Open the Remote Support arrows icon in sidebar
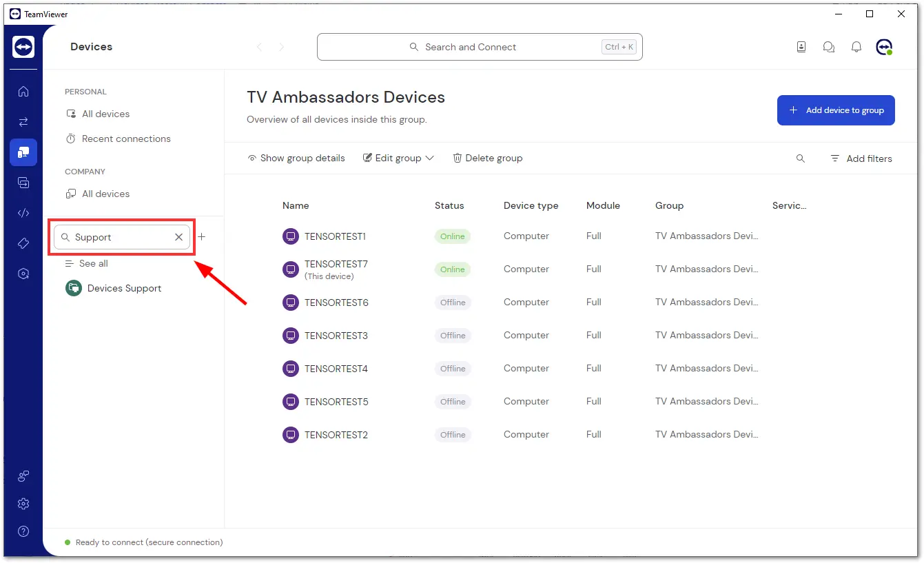The height and width of the screenshot is (563, 924). coord(23,122)
